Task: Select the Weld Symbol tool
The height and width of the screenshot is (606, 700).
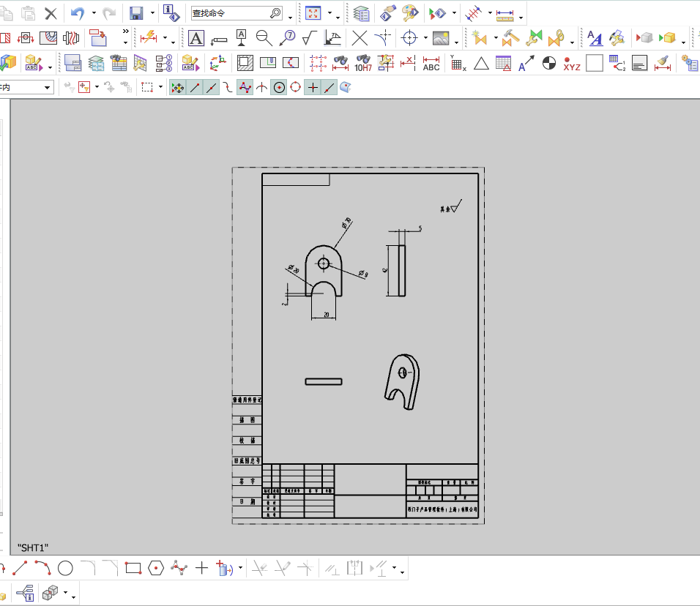Action: [332, 38]
